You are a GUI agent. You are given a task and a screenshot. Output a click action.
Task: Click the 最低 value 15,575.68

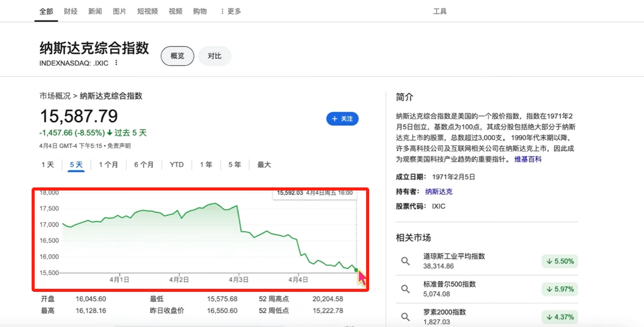tap(222, 299)
